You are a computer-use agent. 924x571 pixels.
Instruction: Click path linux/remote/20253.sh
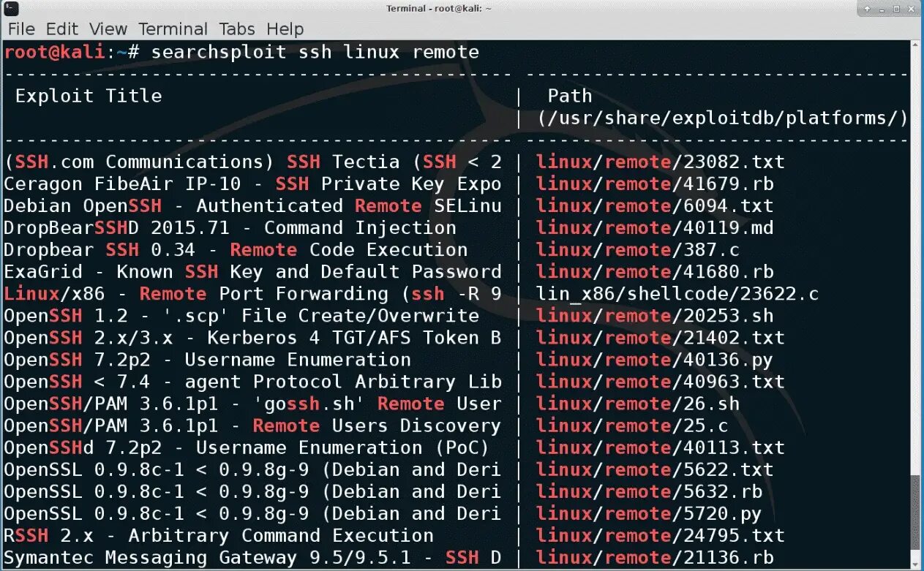coord(655,316)
